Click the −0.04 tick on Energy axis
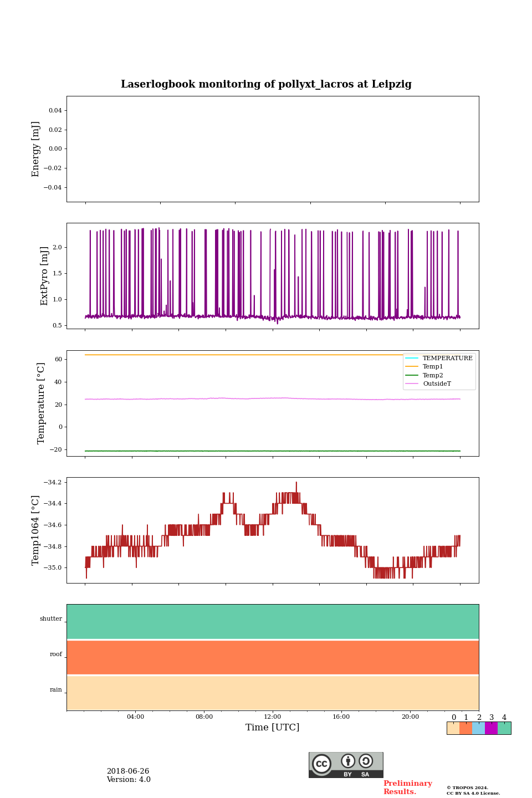 tap(53, 187)
